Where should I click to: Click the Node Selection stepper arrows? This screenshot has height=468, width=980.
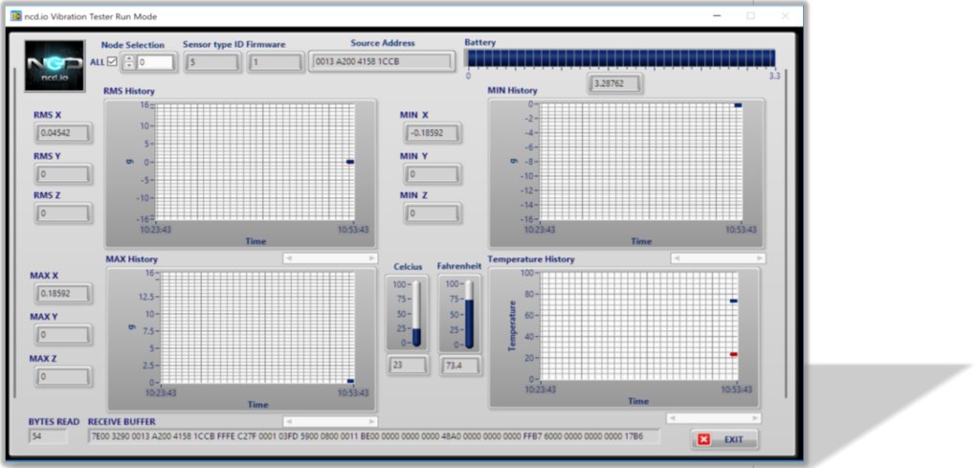129,62
